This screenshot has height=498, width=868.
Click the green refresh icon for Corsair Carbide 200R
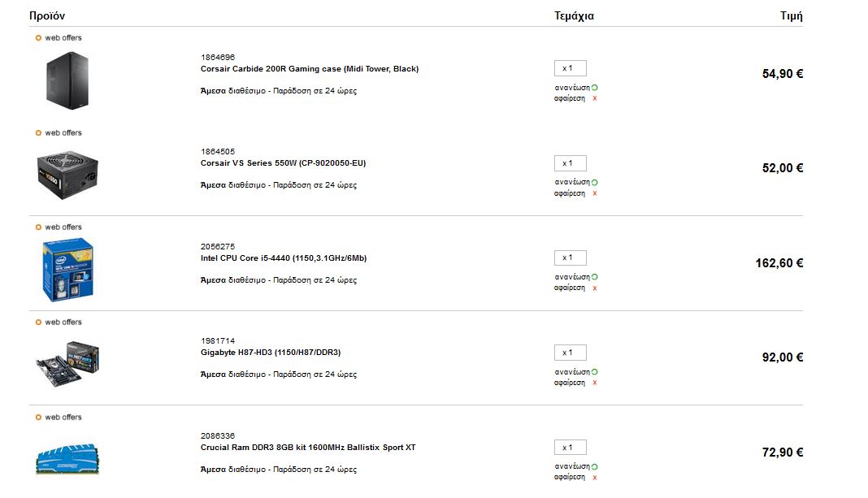coord(595,88)
